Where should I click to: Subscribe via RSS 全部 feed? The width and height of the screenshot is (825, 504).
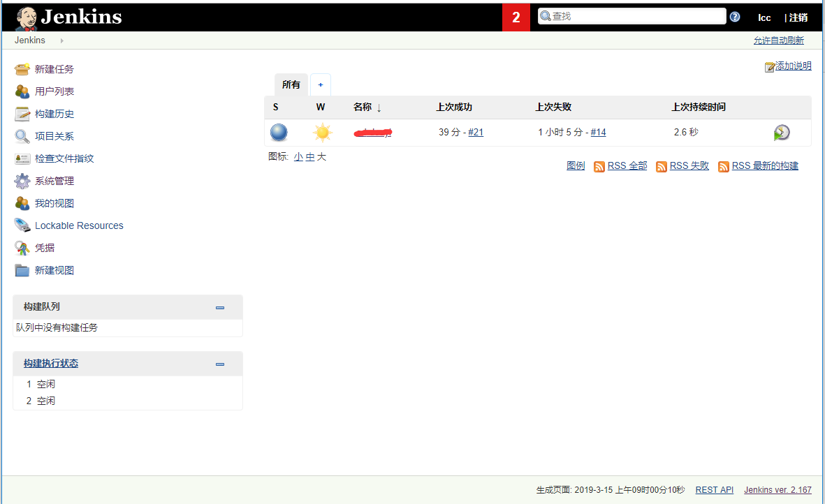[x=627, y=165]
